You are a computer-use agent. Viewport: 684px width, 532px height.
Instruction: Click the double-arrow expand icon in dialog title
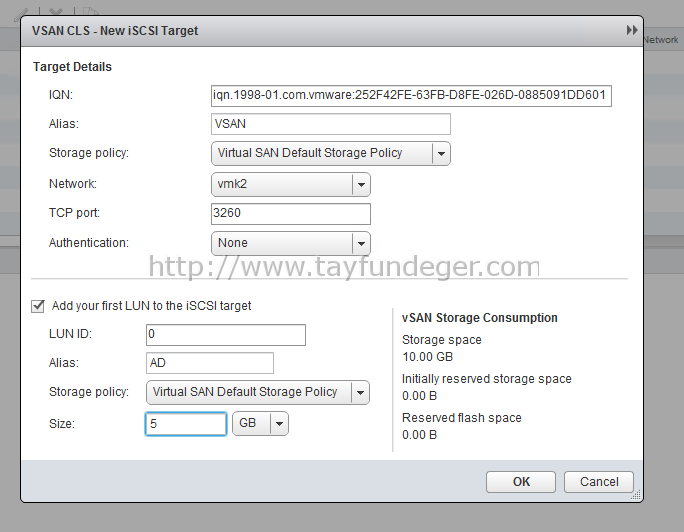pyautogui.click(x=632, y=30)
